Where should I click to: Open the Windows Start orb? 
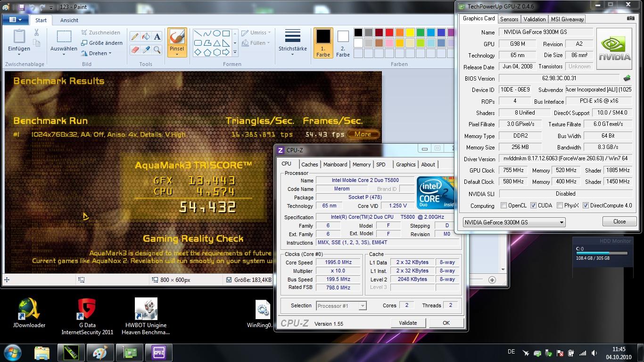point(13,353)
